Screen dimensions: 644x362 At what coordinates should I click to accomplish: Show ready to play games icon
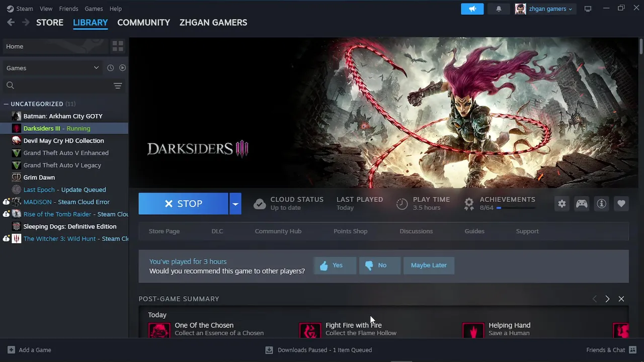click(x=122, y=68)
